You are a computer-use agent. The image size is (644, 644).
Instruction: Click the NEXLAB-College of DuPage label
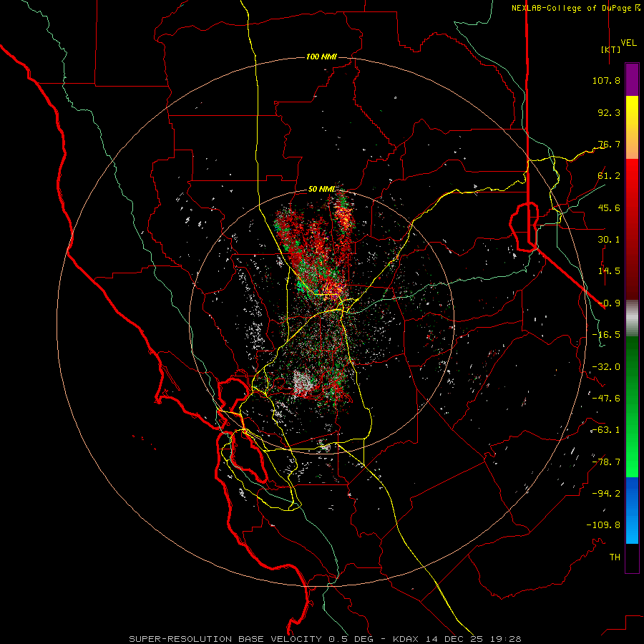[572, 8]
